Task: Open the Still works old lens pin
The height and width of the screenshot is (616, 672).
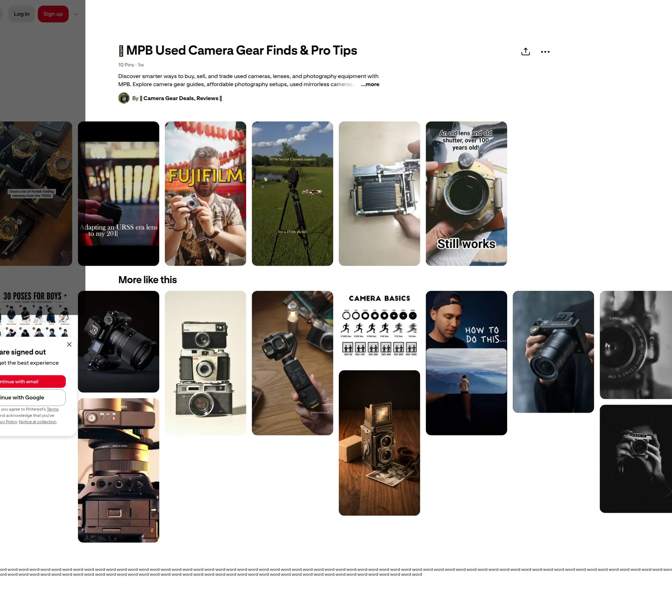Action: pyautogui.click(x=466, y=194)
